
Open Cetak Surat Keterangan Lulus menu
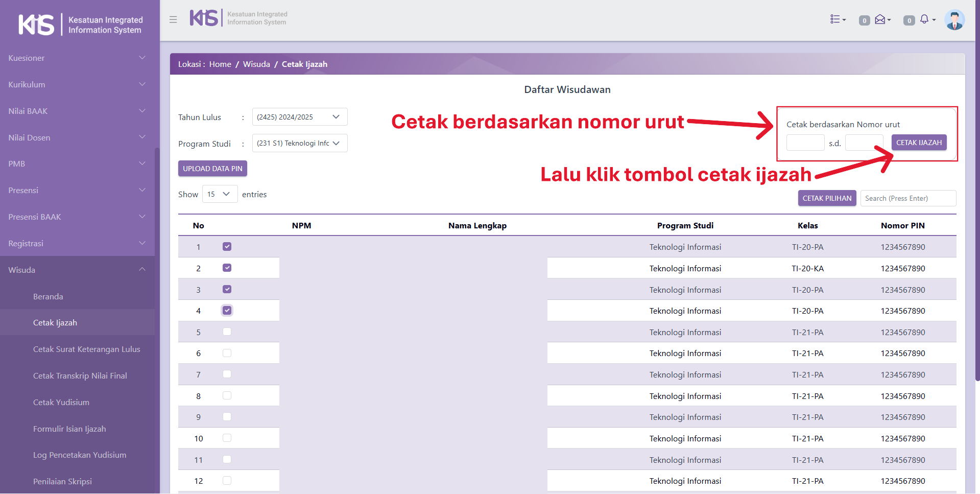click(86, 349)
